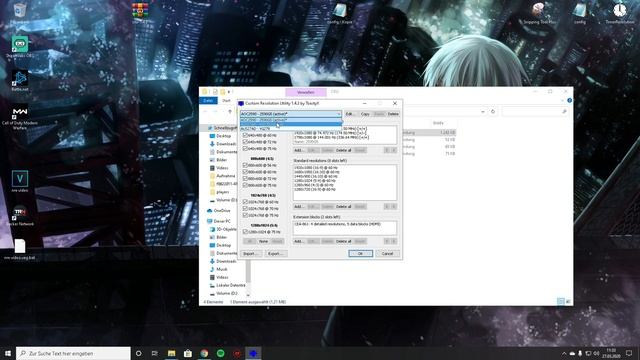
Task: Toggle the 1024x768 @ 70 Hz checkbox
Action: pos(245,208)
